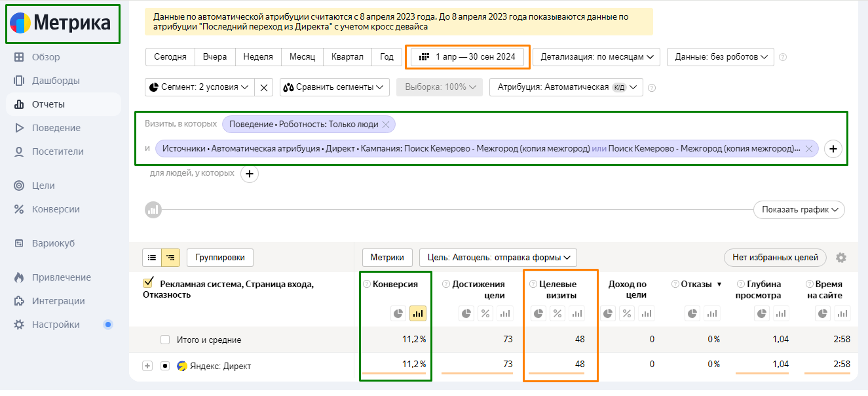Click pie chart icon under Конверсия column

(398, 313)
